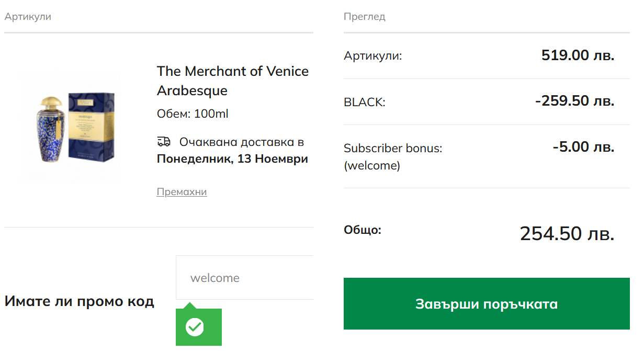Click the -5.00 лв. bonus amount
Viewport: 644px width, 351px height.
click(583, 147)
